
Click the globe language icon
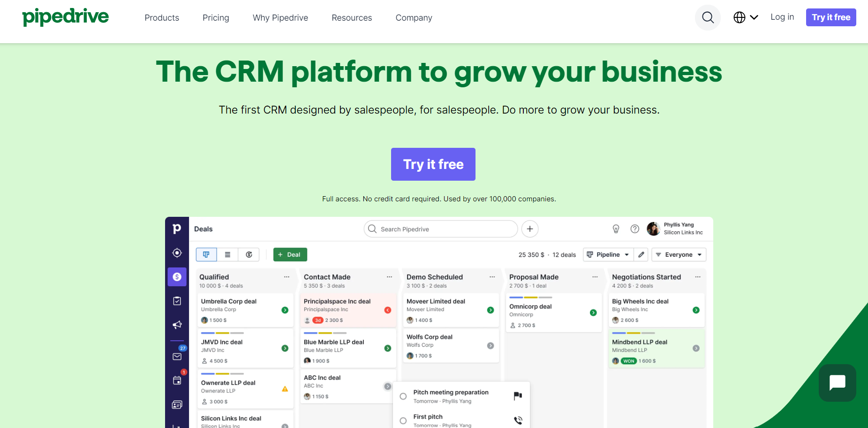pyautogui.click(x=740, y=17)
